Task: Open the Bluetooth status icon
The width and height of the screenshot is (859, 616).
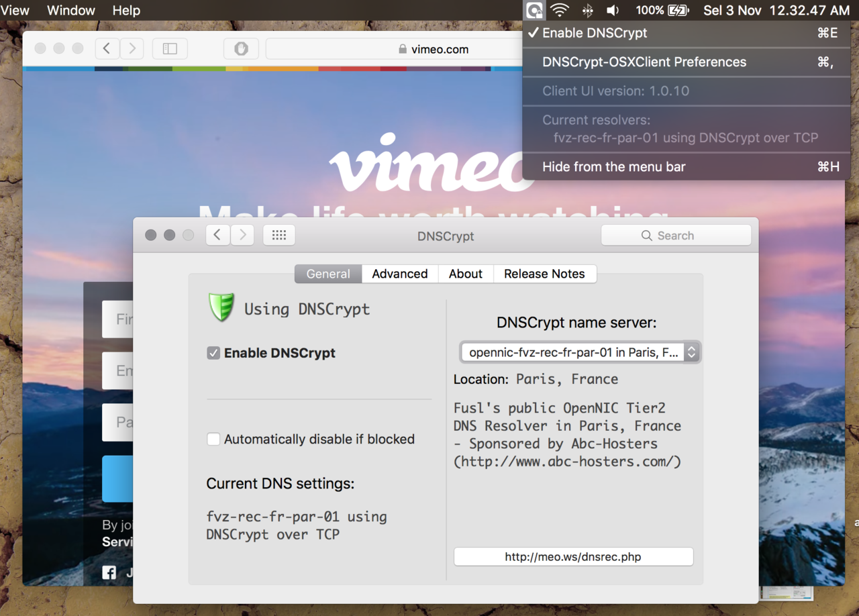Action: coord(587,10)
